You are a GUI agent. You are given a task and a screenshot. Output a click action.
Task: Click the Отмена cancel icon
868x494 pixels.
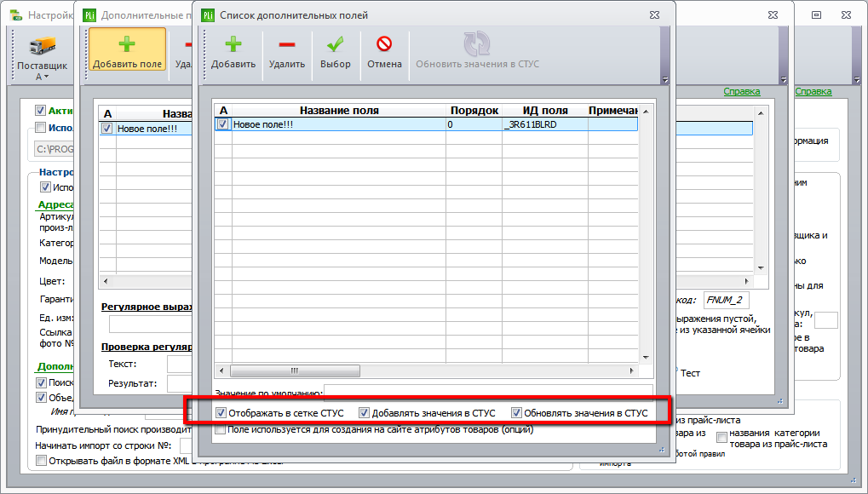(x=384, y=44)
